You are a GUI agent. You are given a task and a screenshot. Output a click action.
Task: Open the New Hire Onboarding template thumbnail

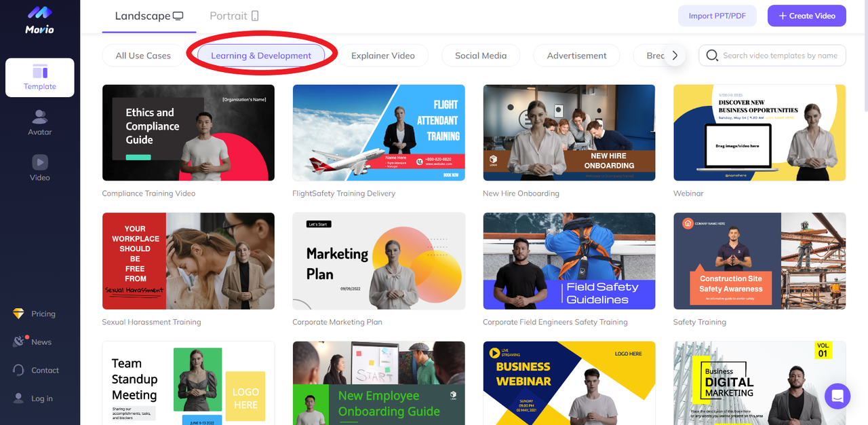(x=569, y=132)
